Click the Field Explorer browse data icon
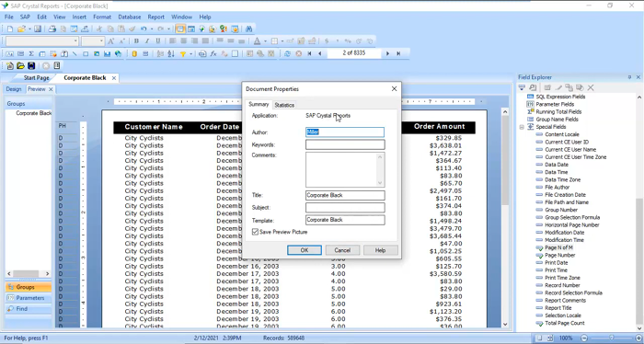The width and height of the screenshot is (644, 344). [x=533, y=87]
